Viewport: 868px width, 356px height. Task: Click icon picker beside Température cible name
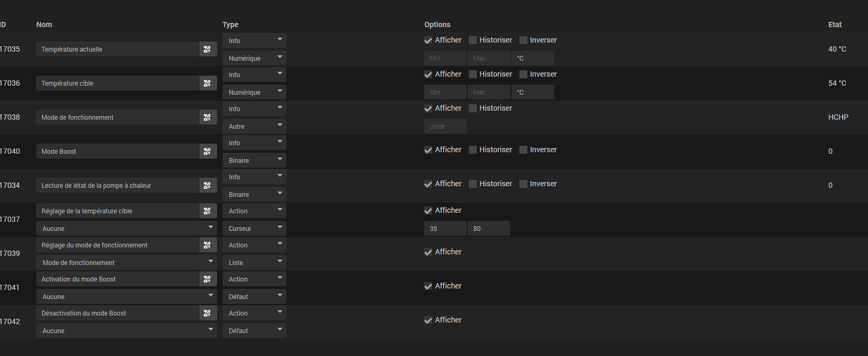coord(207,83)
